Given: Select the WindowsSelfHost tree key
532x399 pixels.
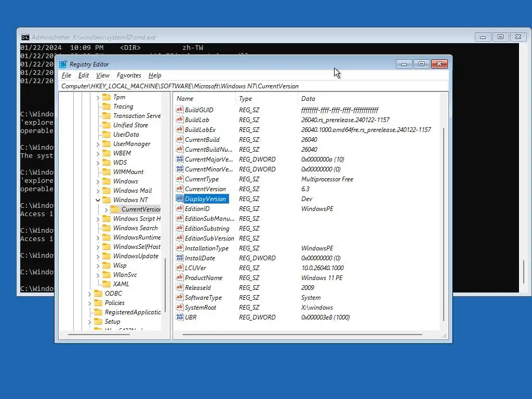Looking at the screenshot, I should point(137,247).
